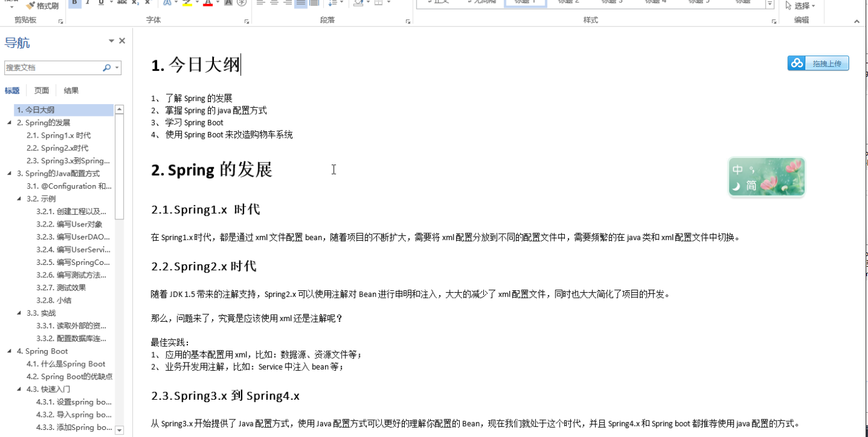Open the 段落 dialog launcher
868x437 pixels.
pos(408,22)
